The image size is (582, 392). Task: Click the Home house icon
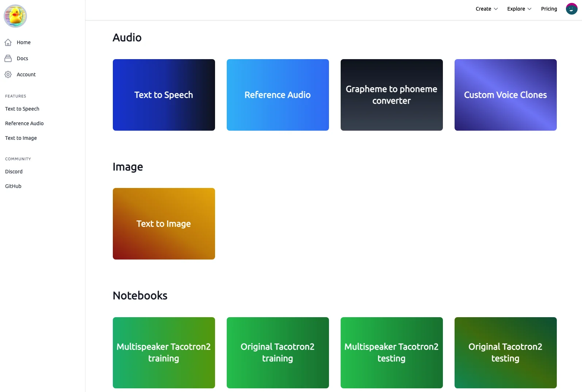(x=8, y=42)
